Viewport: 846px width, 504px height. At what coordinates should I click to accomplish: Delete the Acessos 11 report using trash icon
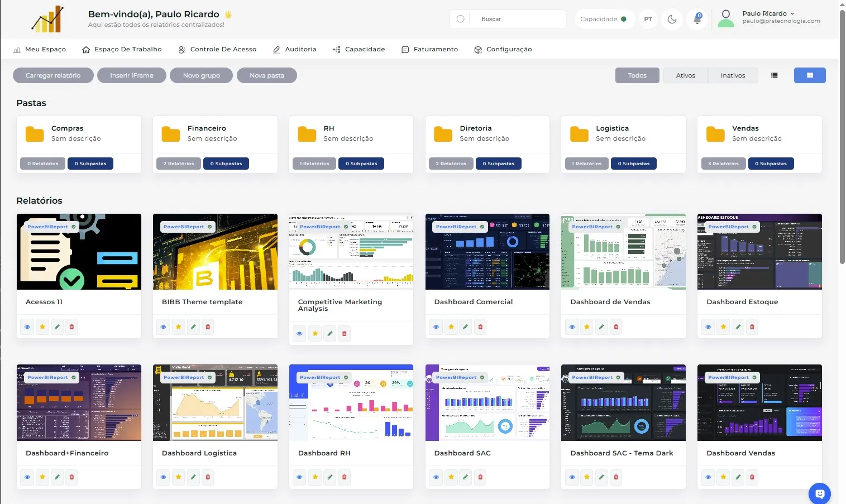tap(71, 327)
